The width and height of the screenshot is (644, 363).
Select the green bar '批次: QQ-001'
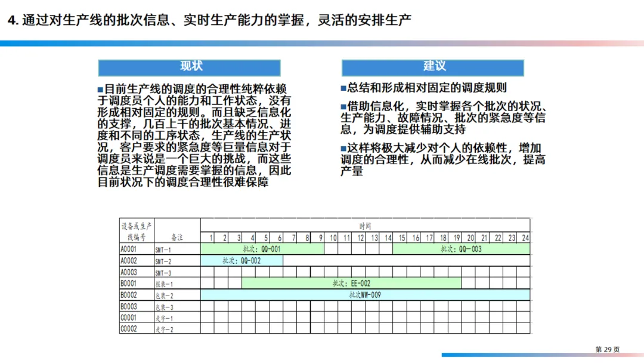pyautogui.click(x=262, y=249)
